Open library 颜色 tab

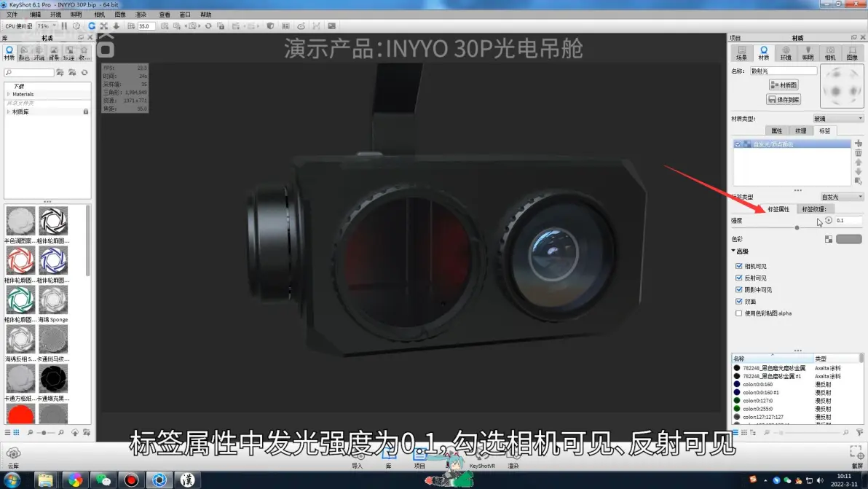click(24, 52)
